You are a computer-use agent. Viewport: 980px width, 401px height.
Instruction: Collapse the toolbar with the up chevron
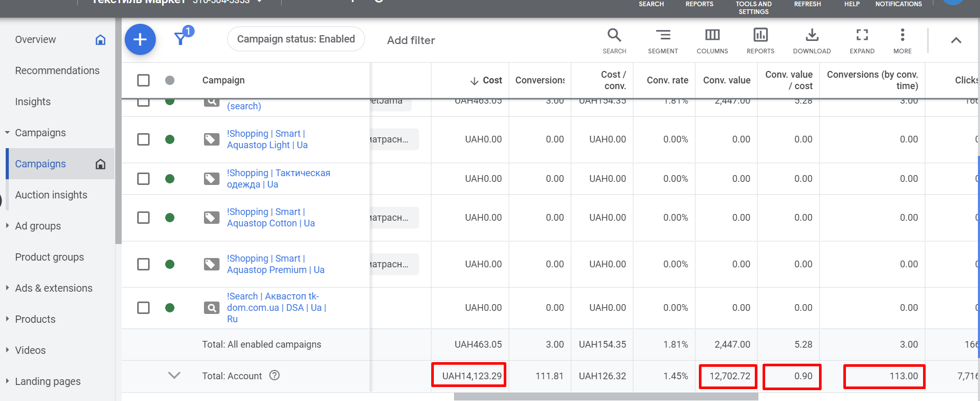point(956,40)
